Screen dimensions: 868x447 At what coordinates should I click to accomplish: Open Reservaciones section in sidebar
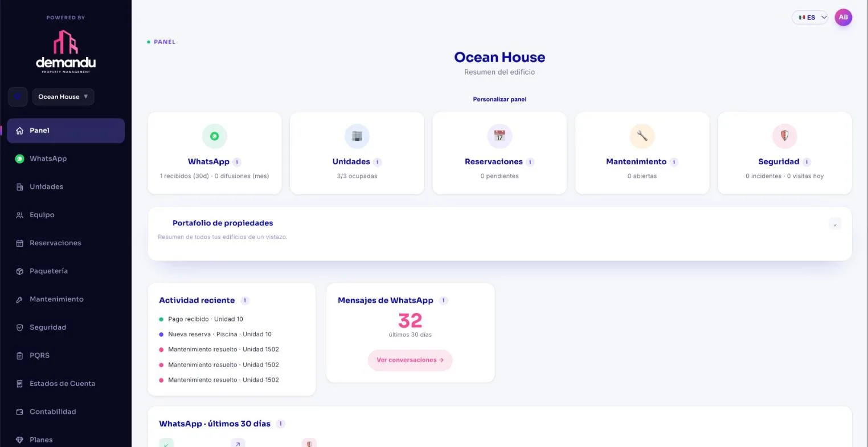point(65,243)
